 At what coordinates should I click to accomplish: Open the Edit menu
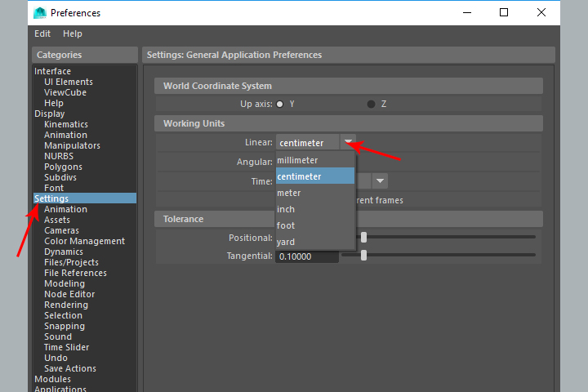pyautogui.click(x=42, y=33)
